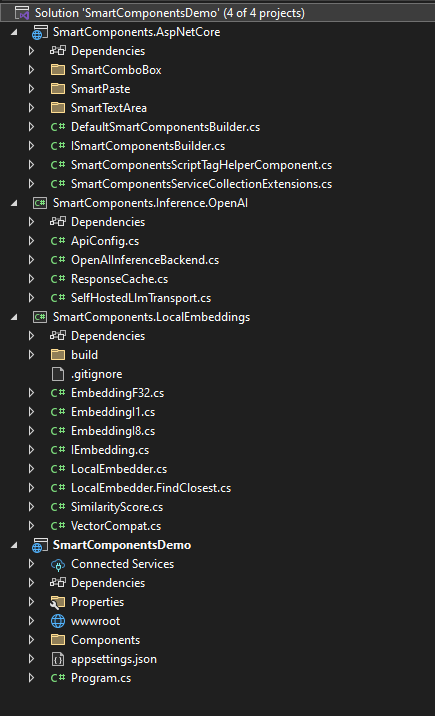435x716 pixels.
Task: Expand appsettings.json node arrow
Action: point(31,659)
